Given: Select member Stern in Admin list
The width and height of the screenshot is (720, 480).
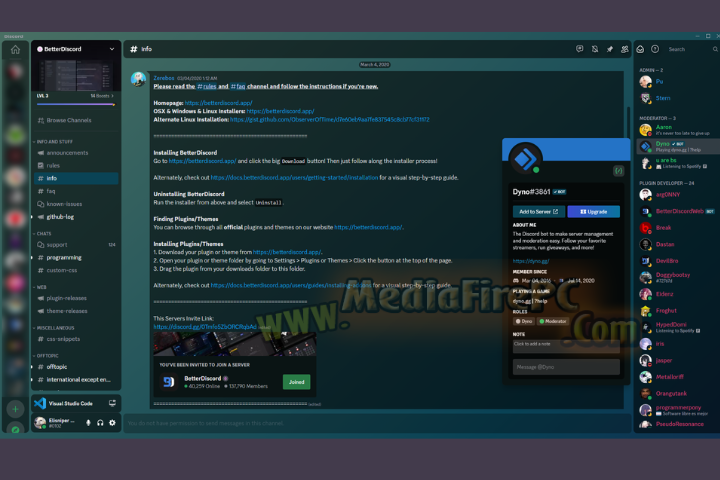Looking at the screenshot, I should (x=678, y=98).
